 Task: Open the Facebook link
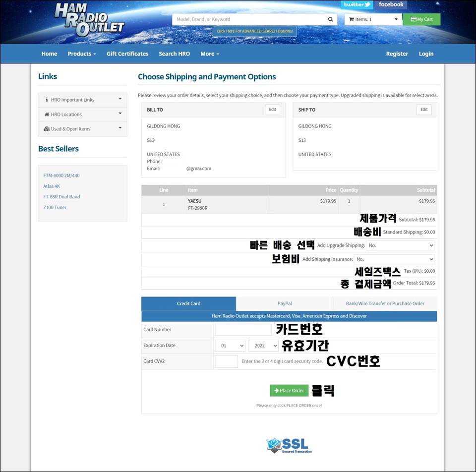[x=391, y=4]
